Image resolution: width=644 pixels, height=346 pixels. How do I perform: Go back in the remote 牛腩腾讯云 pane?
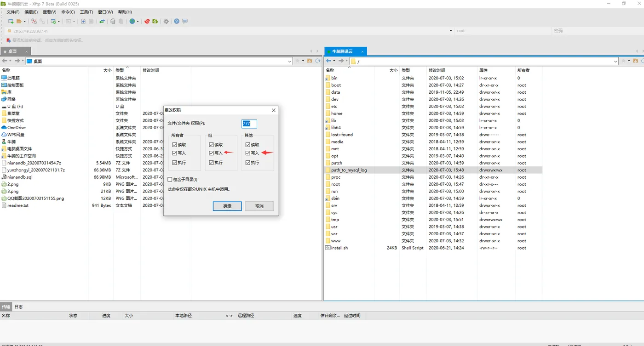coord(328,61)
